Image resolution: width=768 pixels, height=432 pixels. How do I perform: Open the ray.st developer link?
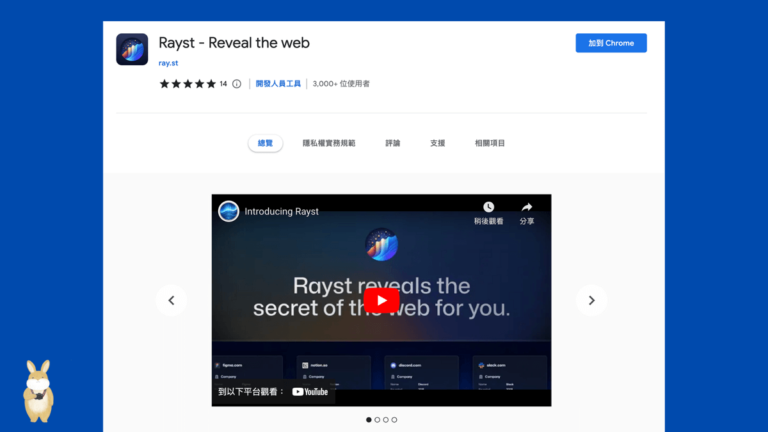click(168, 63)
